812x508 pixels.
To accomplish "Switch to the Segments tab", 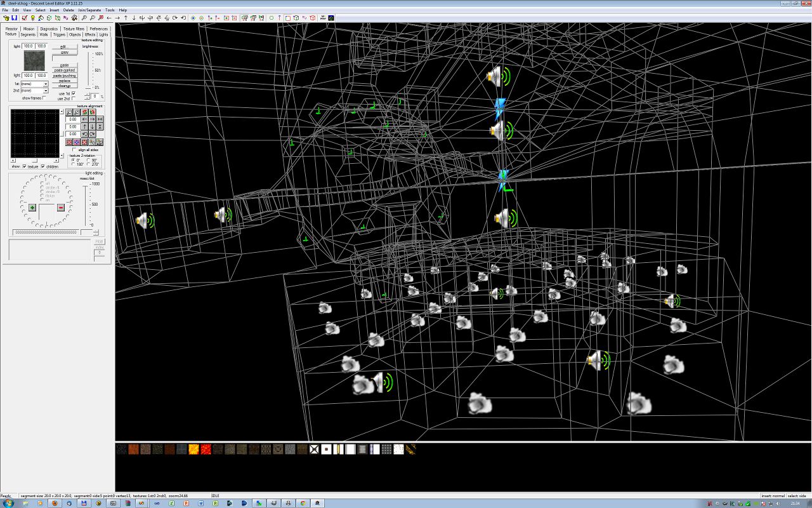I will pyautogui.click(x=28, y=34).
